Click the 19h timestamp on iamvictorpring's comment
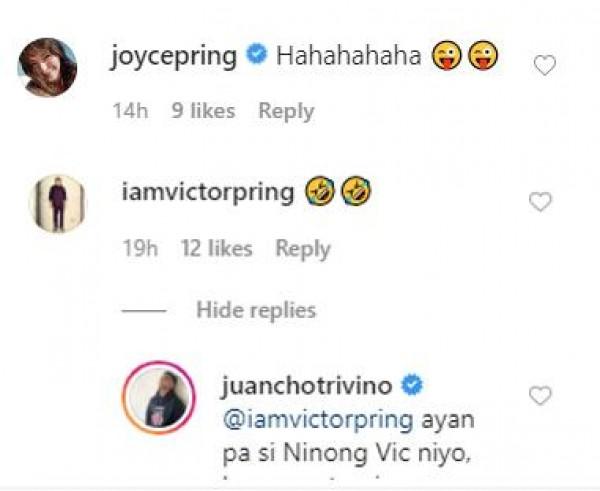The height and width of the screenshot is (491, 600). point(140,248)
